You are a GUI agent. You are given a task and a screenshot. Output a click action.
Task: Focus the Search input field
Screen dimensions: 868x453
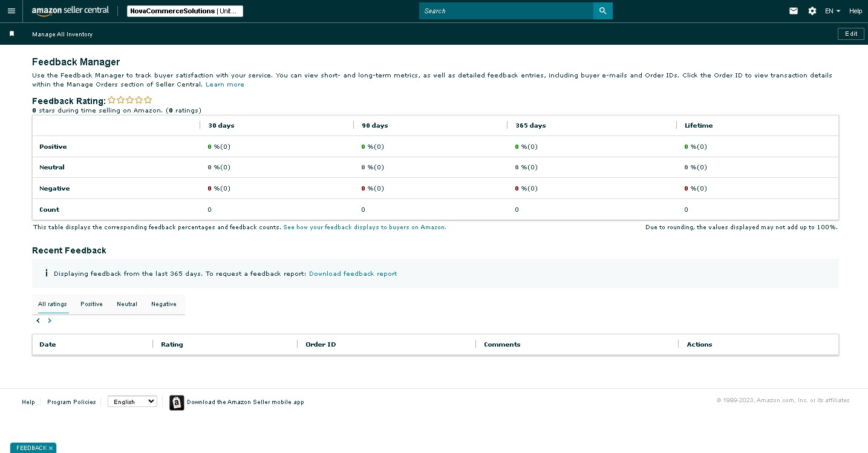click(x=506, y=11)
